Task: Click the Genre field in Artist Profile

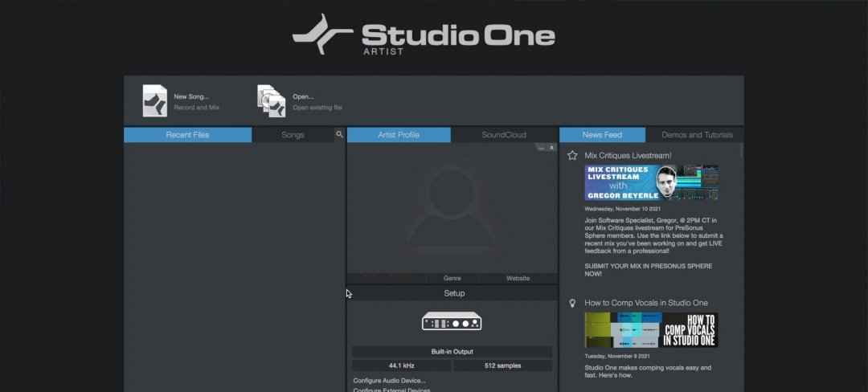Action: pyautogui.click(x=452, y=278)
